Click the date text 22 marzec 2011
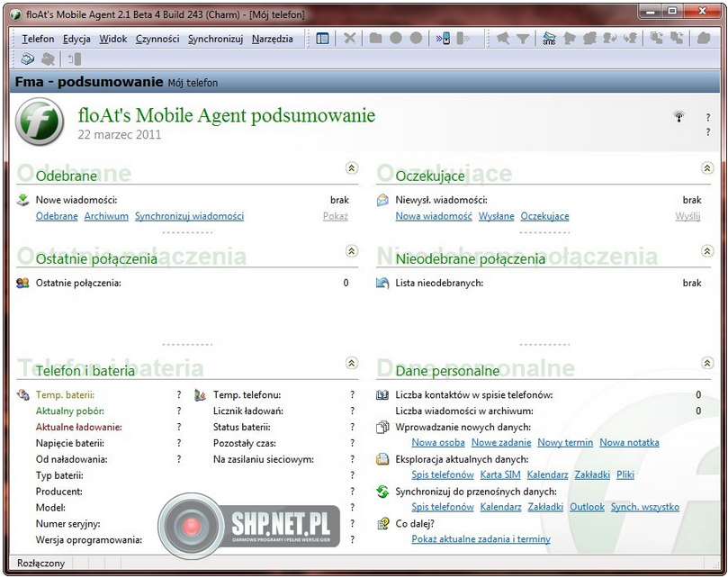The width and height of the screenshot is (728, 578). pos(120,135)
